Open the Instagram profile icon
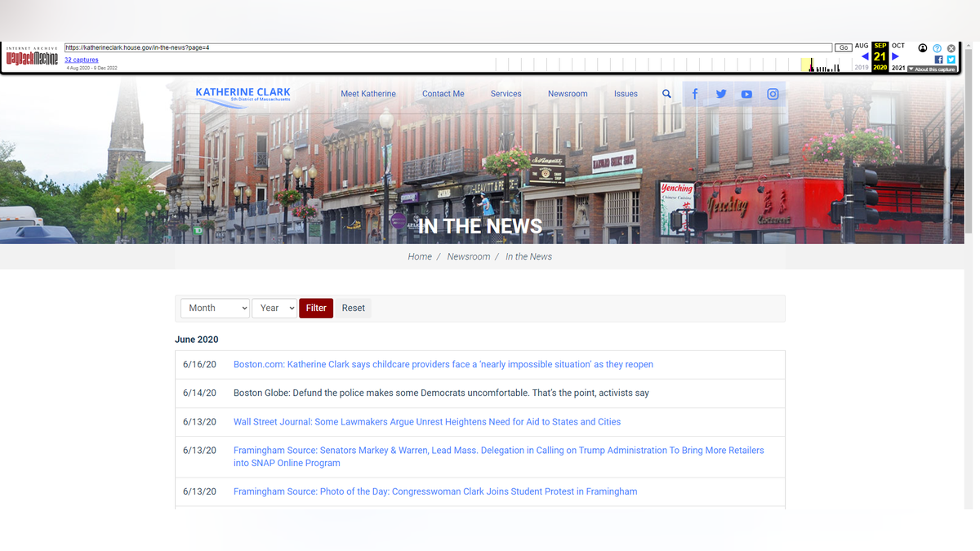980x551 pixels. tap(773, 94)
